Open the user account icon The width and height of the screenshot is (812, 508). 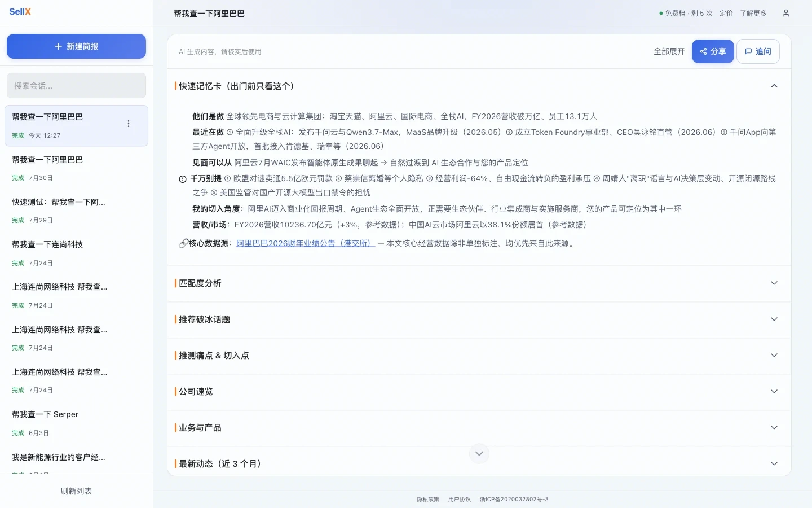[786, 13]
